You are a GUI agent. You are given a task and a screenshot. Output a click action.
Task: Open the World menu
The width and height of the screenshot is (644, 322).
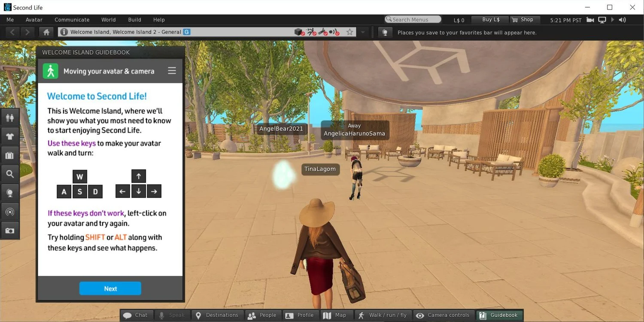109,20
